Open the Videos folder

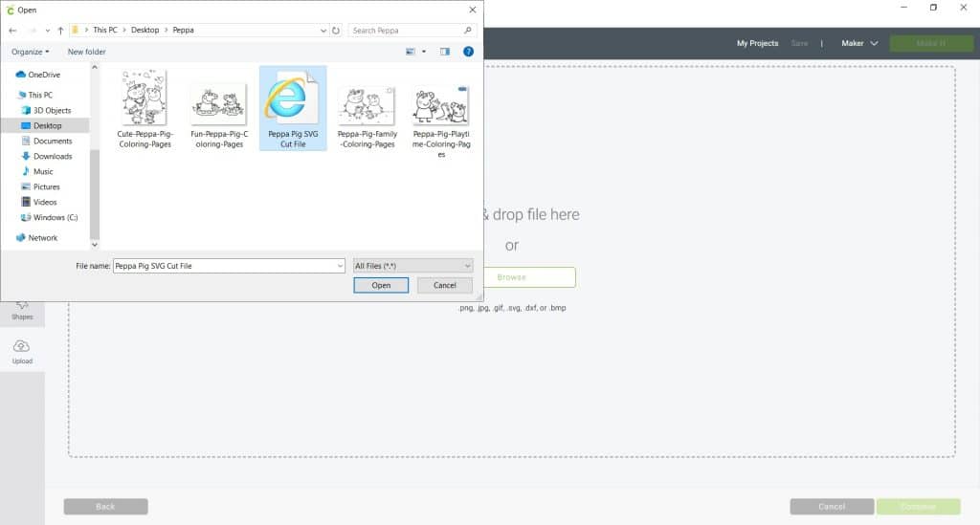point(38,203)
